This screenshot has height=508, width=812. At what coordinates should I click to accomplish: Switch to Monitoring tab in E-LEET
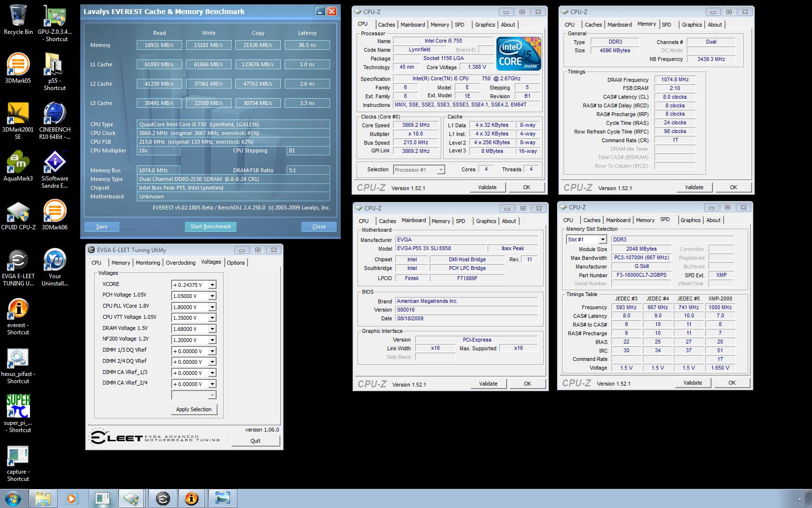148,263
